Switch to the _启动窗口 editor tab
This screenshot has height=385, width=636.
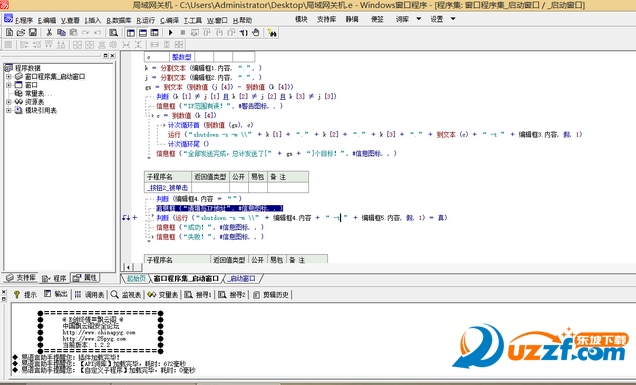(242, 278)
